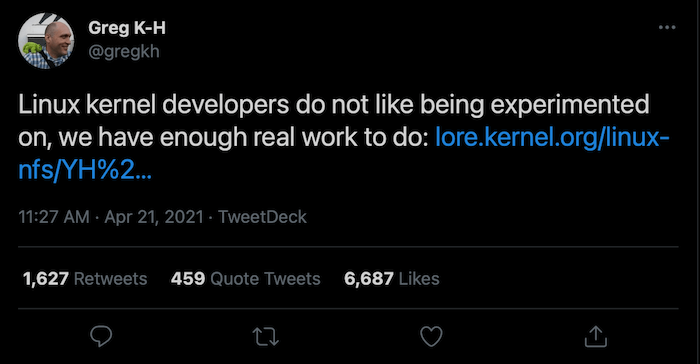Click the Greg K-H display name

(x=127, y=28)
